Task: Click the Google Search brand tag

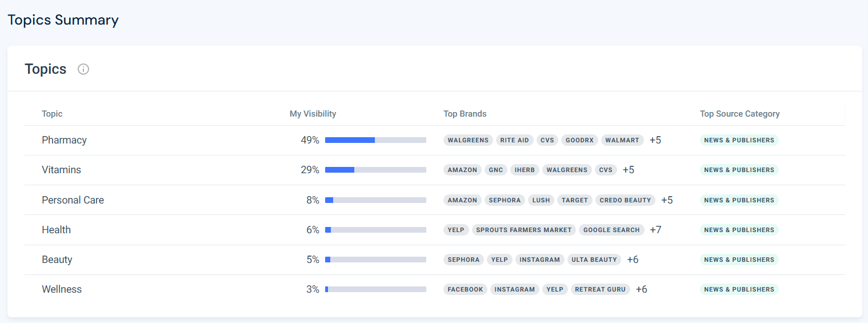Action: point(611,230)
